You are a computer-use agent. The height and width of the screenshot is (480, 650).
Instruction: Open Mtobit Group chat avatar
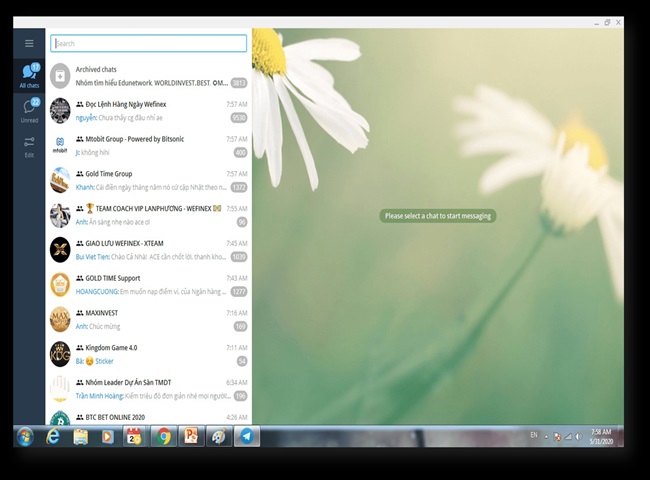click(x=60, y=145)
